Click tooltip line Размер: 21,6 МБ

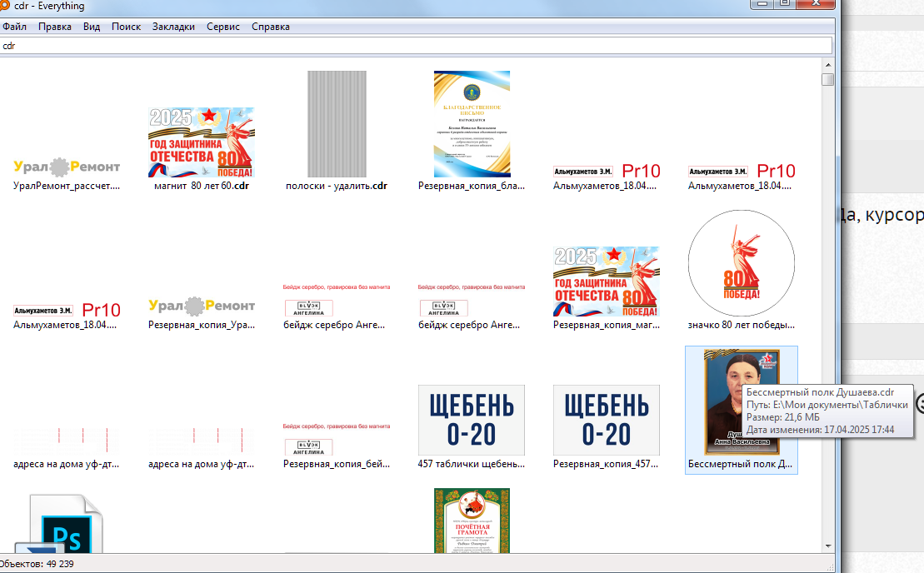[x=782, y=417]
